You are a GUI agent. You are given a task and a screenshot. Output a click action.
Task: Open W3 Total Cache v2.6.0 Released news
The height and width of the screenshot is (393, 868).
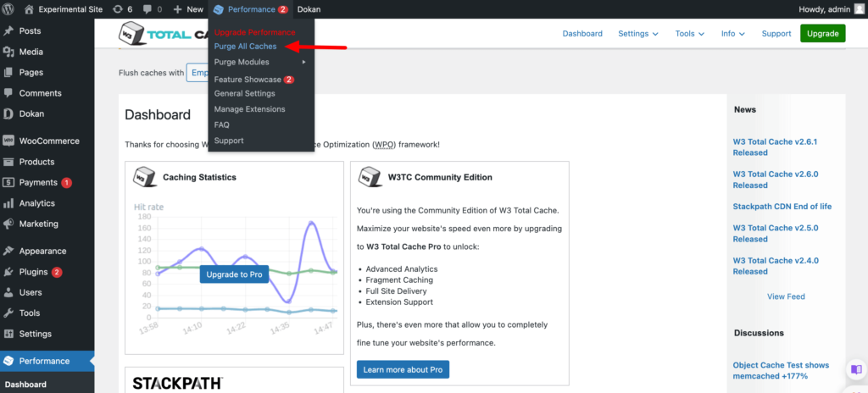click(776, 180)
